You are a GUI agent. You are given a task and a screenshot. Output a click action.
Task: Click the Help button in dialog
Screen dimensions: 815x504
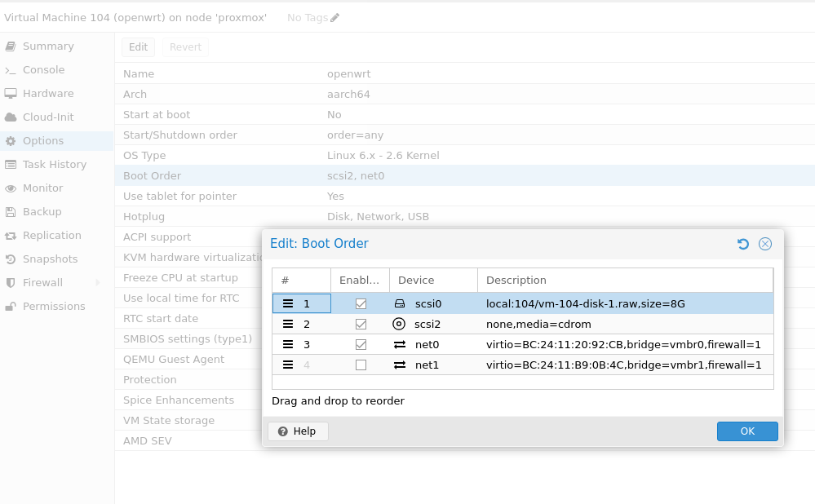pyautogui.click(x=298, y=431)
